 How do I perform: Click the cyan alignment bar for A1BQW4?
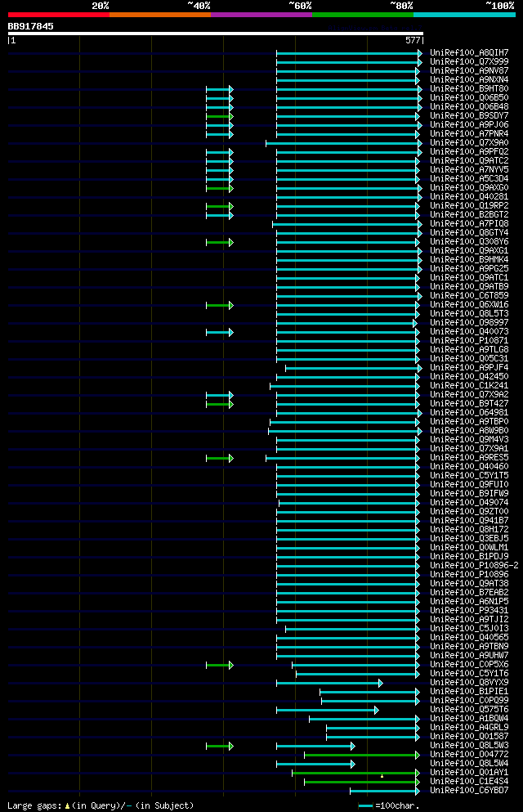click(x=364, y=720)
